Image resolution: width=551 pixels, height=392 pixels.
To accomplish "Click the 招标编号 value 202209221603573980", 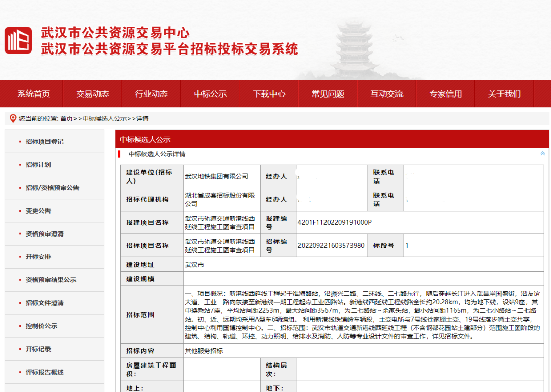I will click(x=331, y=246).
